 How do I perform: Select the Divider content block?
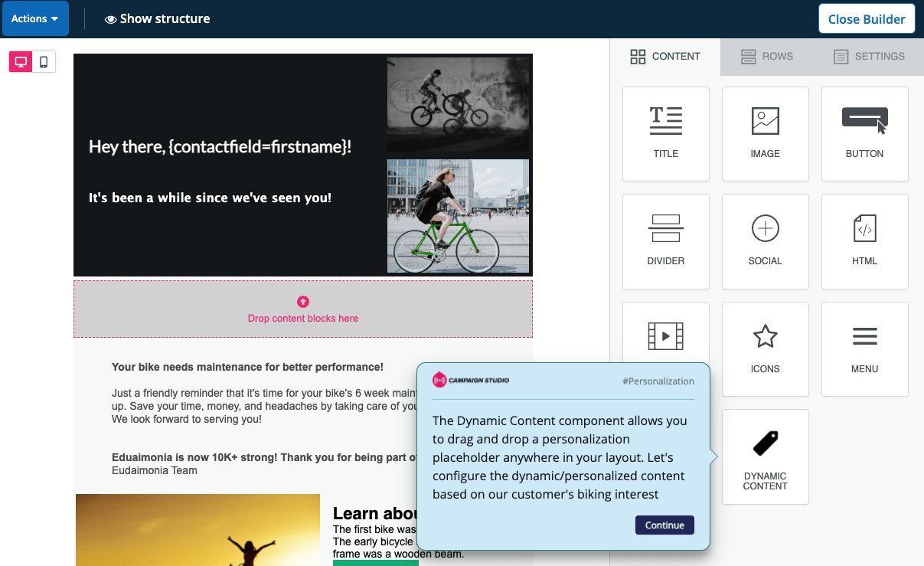665,241
